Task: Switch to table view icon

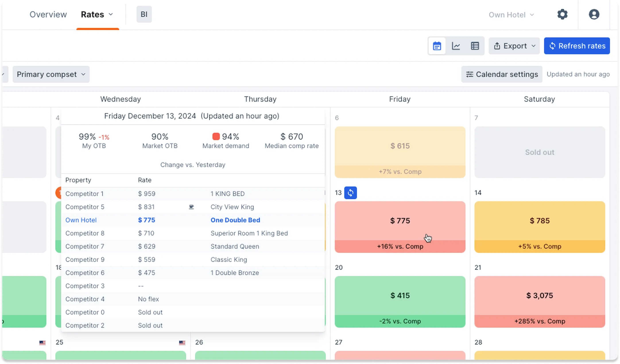Action: (475, 46)
